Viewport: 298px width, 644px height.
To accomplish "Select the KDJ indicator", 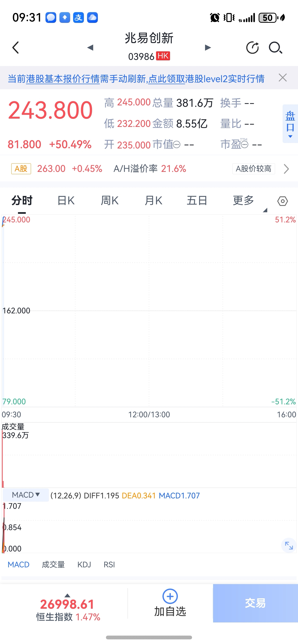I will (x=84, y=565).
